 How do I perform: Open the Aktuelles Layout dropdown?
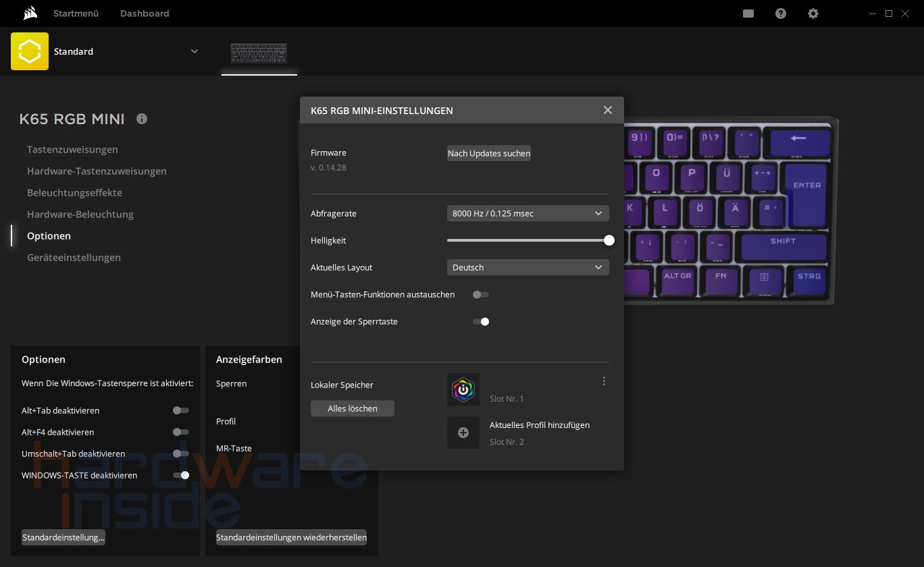point(528,267)
